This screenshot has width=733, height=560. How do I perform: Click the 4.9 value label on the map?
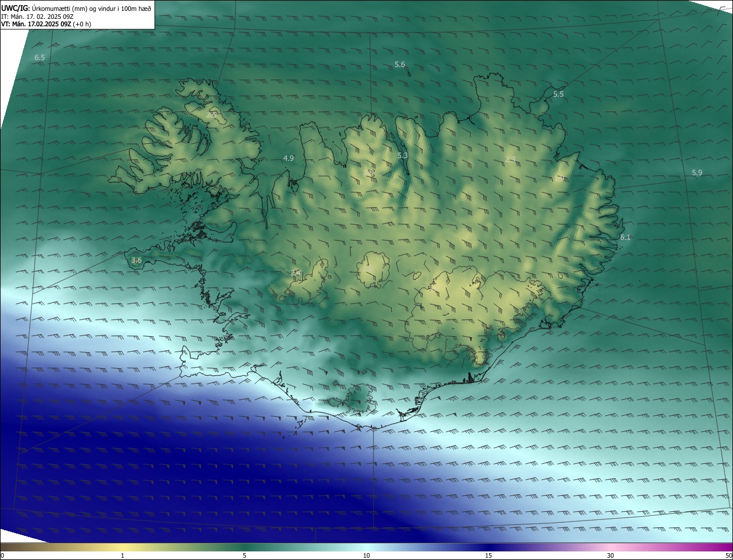(289, 159)
